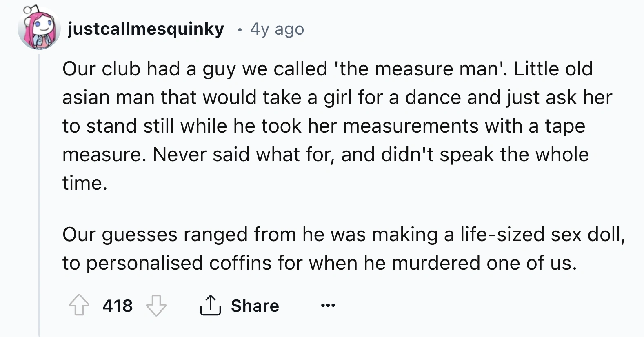Click the line starting 'to personalised coffins'
Image resolution: width=644 pixels, height=337 pixels.
[x=319, y=263]
